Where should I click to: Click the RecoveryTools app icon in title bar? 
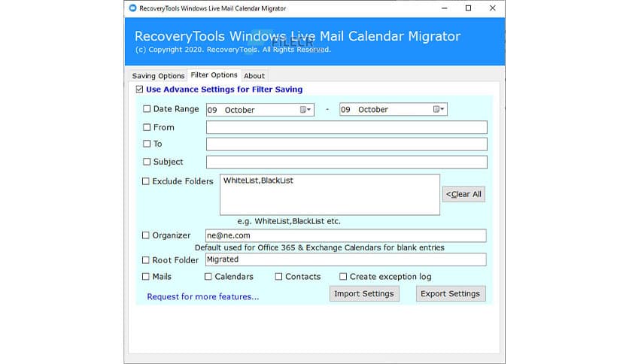click(132, 8)
